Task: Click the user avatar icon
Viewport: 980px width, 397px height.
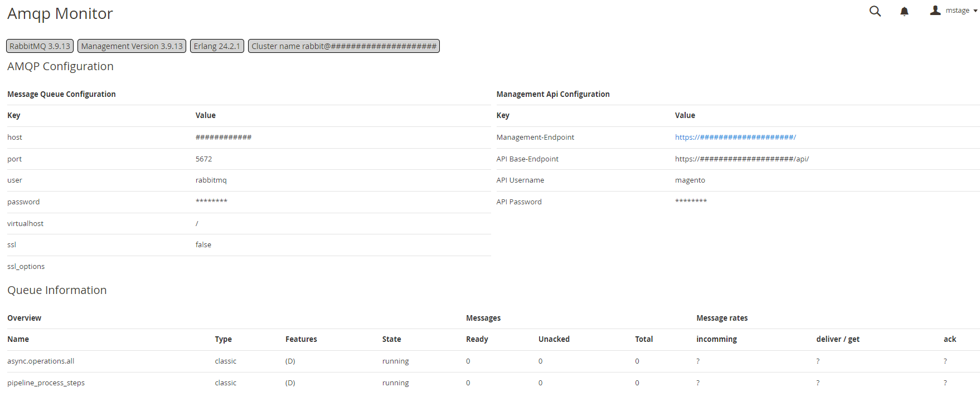Action: (x=935, y=11)
